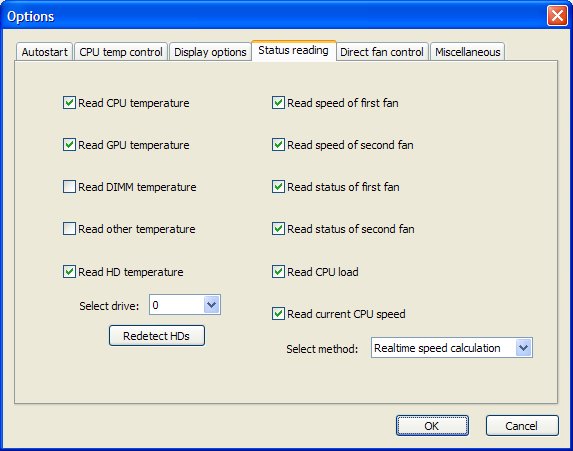Enable Read other temperature checkbox
573x451 pixels.
(69, 229)
